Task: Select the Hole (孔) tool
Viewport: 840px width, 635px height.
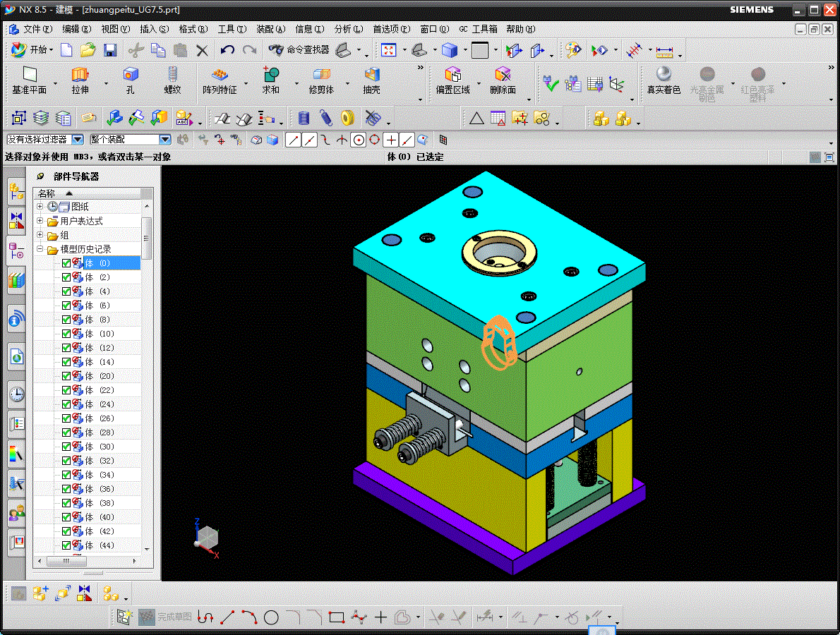Action: tap(130, 81)
